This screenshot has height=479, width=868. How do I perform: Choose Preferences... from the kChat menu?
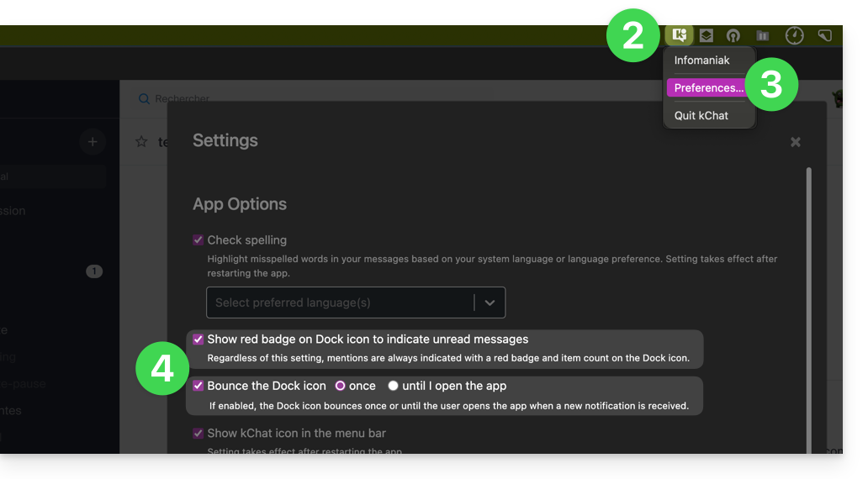(x=708, y=88)
